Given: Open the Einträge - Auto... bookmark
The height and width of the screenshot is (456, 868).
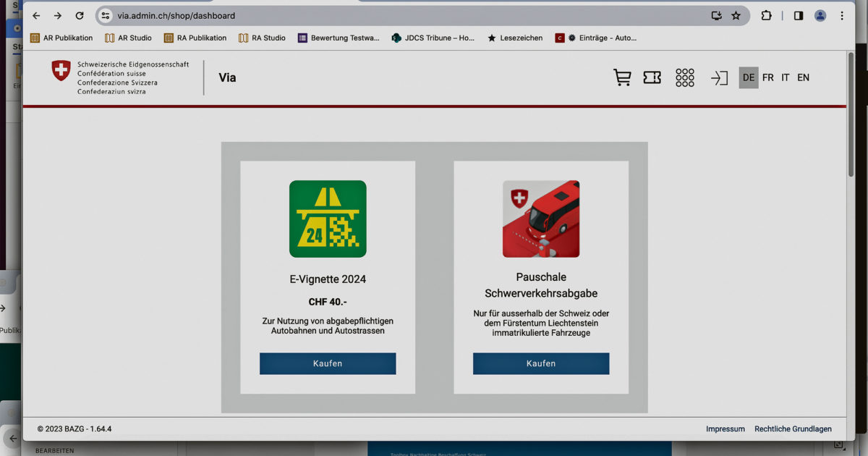Looking at the screenshot, I should pos(596,38).
